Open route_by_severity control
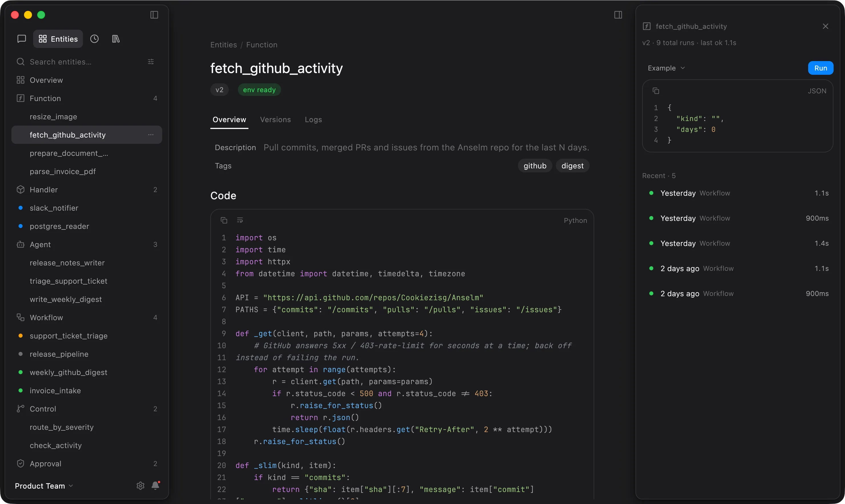The image size is (845, 504). 87,427
